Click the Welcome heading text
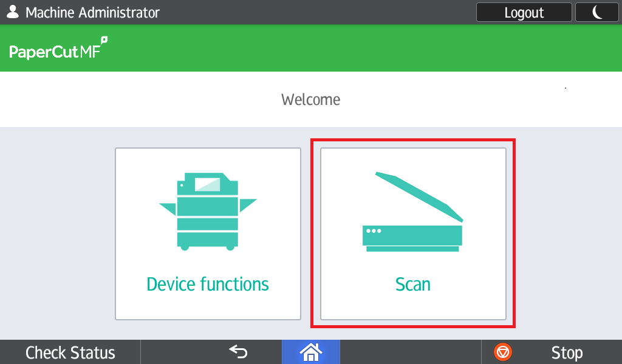The image size is (622, 364). click(310, 99)
